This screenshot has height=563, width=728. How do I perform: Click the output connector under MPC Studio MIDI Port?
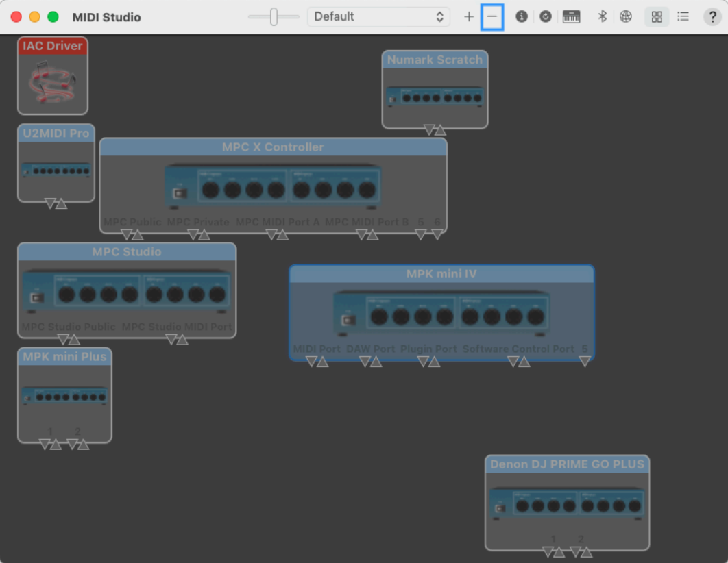tap(171, 340)
